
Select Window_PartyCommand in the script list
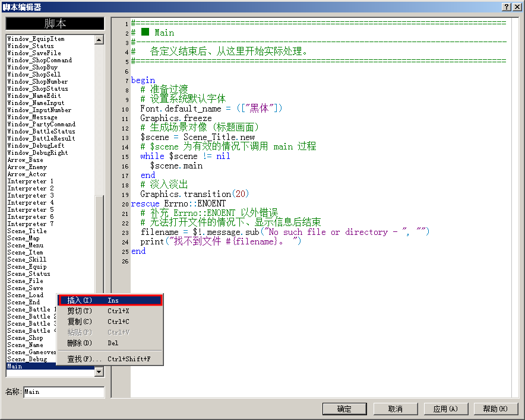pyautogui.click(x=51, y=124)
